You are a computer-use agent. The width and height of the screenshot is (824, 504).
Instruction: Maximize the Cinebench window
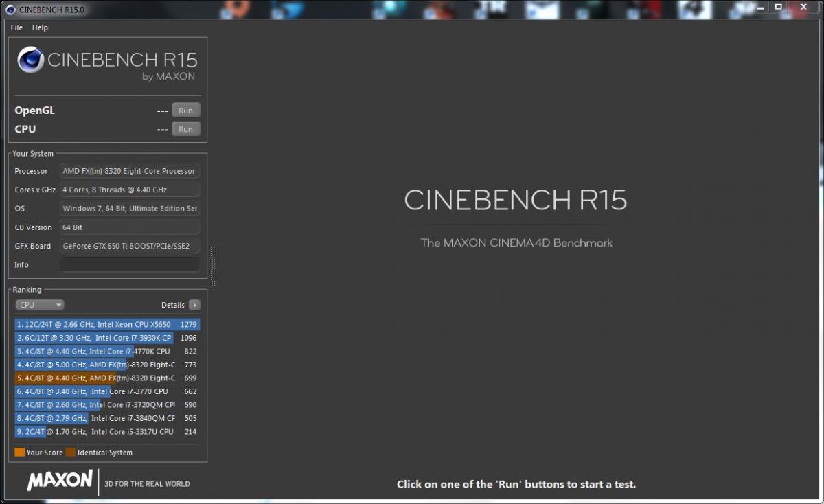point(778,7)
